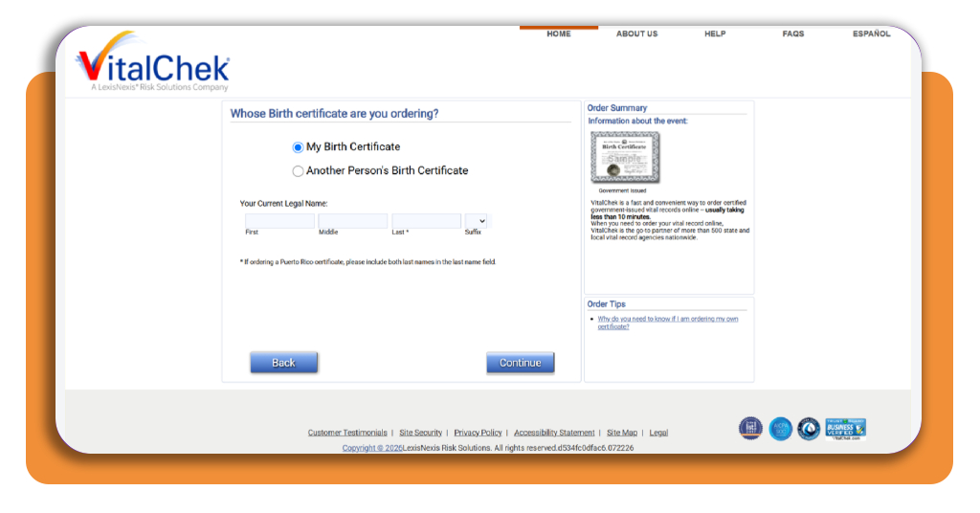The height and width of the screenshot is (513, 980).
Task: Open the Suffix dropdown
Action: (477, 221)
